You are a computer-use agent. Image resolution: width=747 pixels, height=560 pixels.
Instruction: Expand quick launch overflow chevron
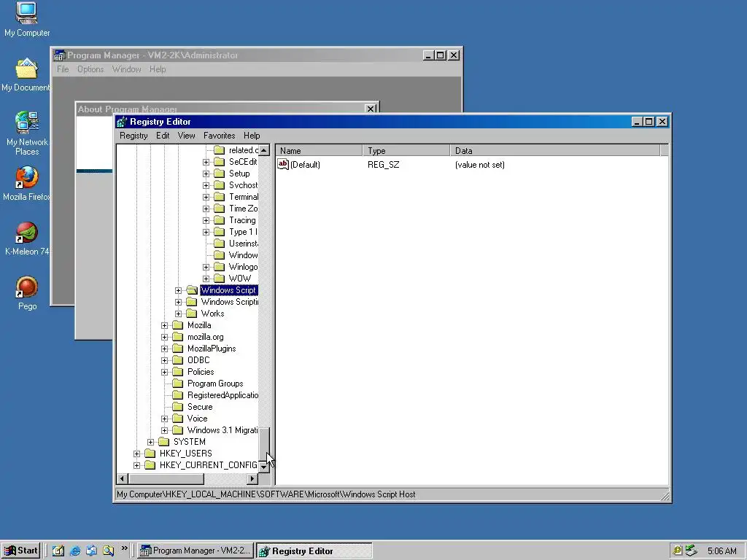124,548
